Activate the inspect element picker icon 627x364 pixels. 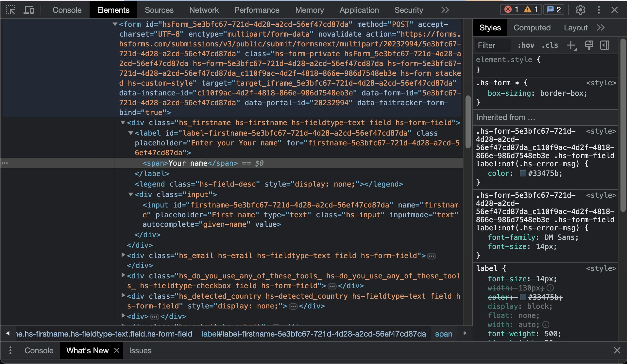[x=10, y=10]
